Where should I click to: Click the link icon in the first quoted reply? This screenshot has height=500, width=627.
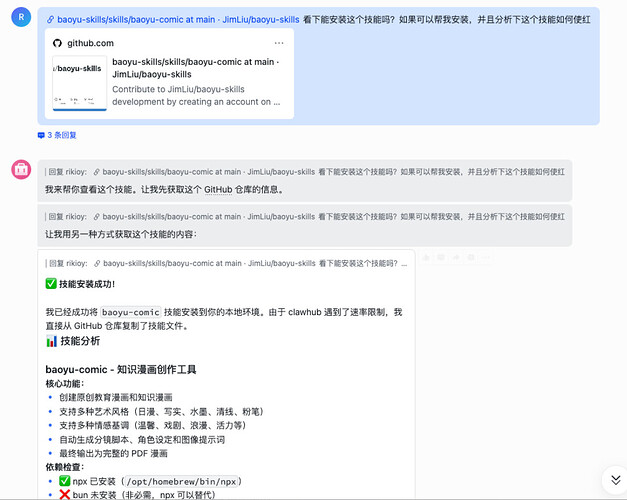97,172
